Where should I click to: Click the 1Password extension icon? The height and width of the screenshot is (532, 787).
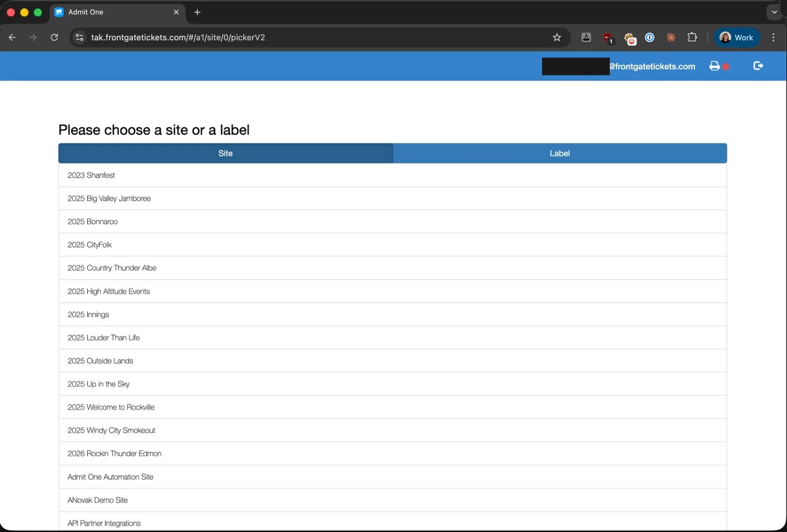pyautogui.click(x=649, y=37)
